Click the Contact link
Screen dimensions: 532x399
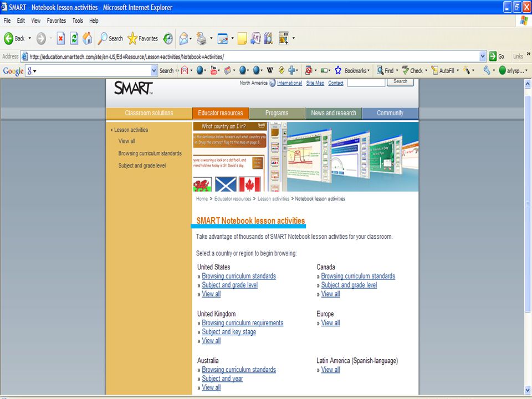tap(336, 83)
